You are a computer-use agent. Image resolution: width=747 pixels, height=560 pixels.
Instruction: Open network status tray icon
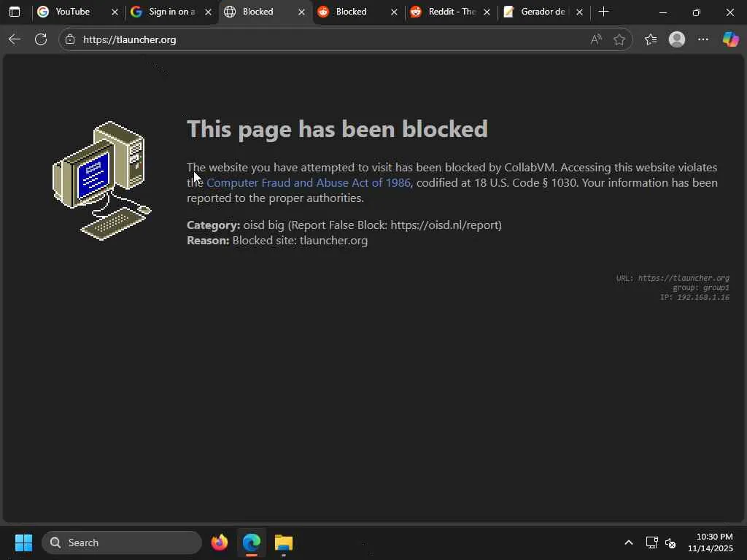651,542
